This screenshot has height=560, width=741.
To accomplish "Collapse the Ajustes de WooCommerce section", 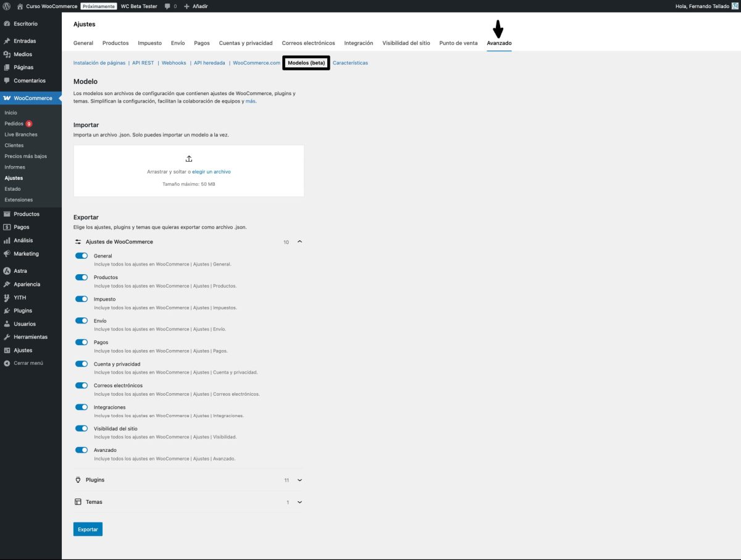I will (x=299, y=242).
